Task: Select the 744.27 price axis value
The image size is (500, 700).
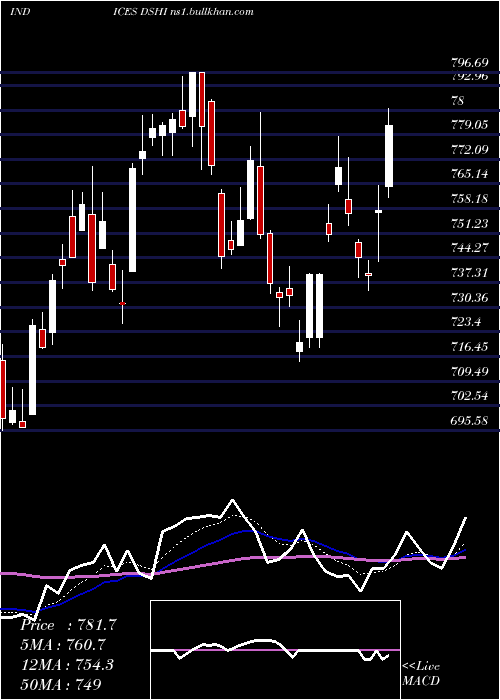Action: [x=470, y=248]
